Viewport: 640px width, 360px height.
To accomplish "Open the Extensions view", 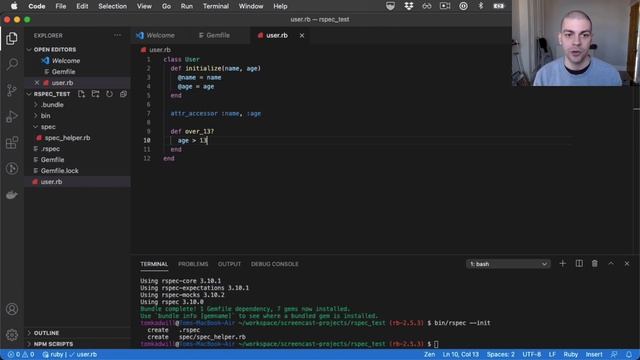I will (12, 143).
